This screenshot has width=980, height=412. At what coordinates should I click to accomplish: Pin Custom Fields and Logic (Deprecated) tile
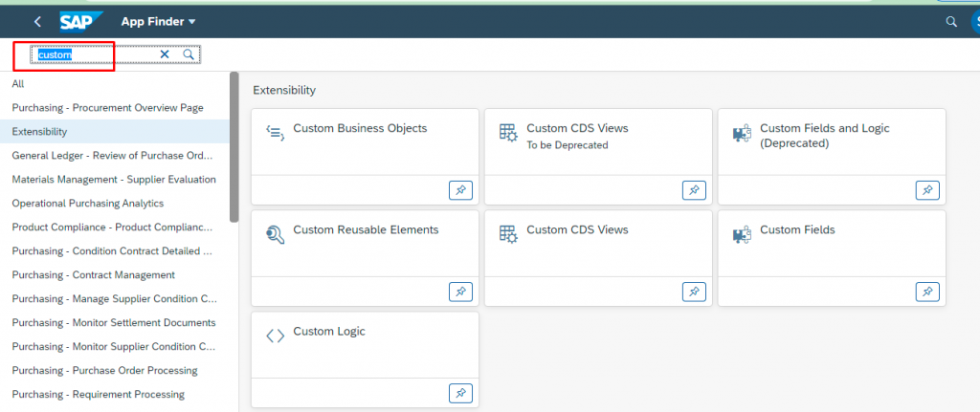[927, 190]
